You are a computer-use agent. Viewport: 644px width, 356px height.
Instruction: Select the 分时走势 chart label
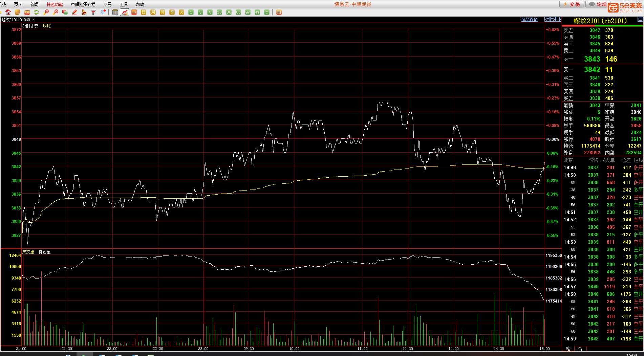[x=30, y=26]
